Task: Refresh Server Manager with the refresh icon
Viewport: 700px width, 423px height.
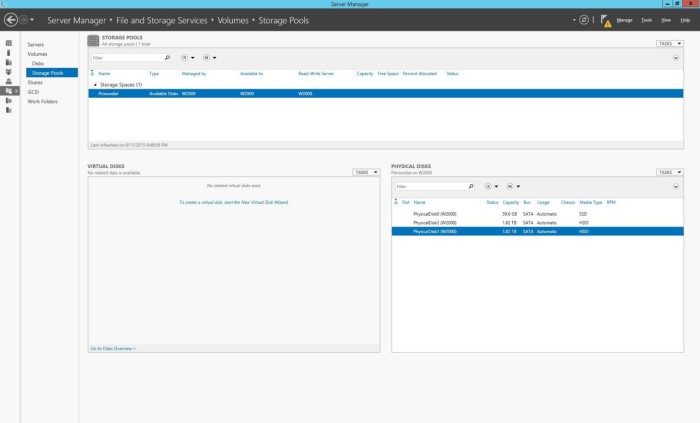Action: [584, 20]
